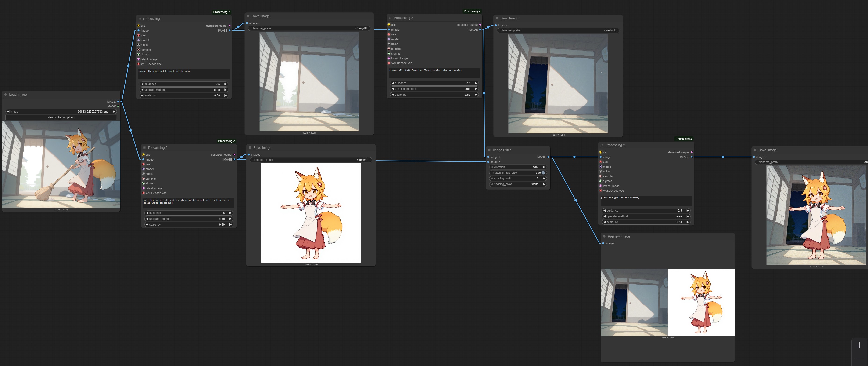Collapse the Preview Image node using its dot
Screen dimensions: 868x366
[x=604, y=236]
